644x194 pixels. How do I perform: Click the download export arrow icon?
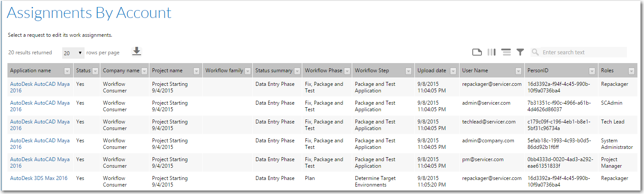pos(137,52)
